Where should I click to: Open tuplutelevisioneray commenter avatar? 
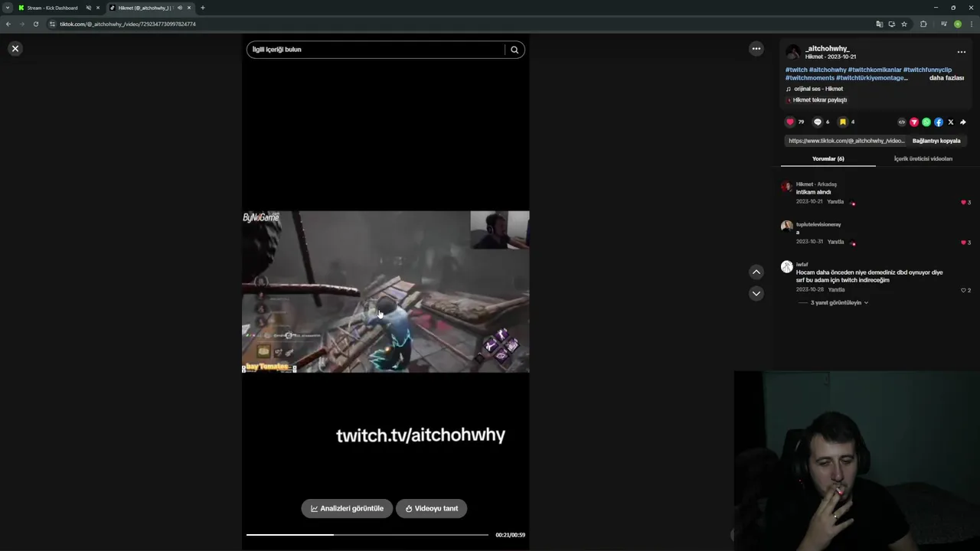[786, 227]
